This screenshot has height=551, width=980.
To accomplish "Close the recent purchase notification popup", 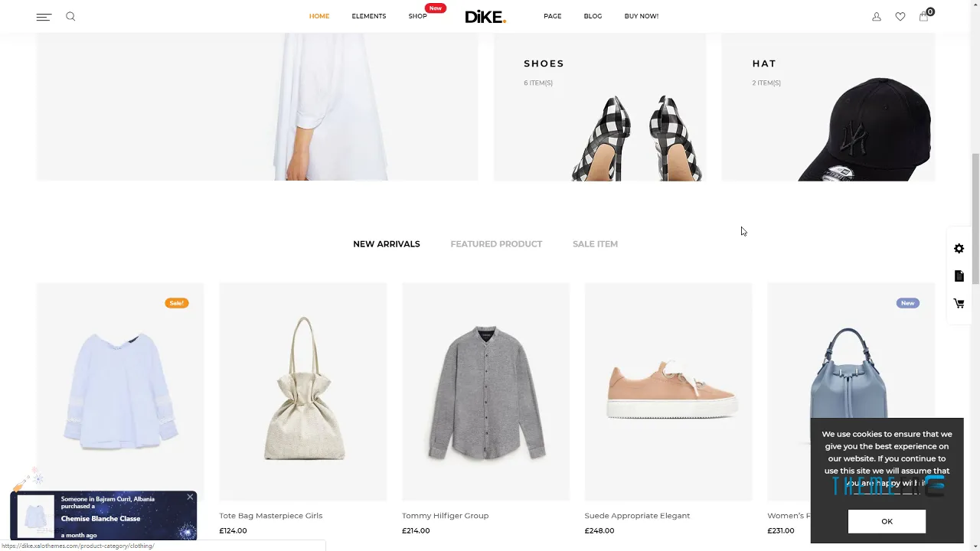I will coord(190,497).
